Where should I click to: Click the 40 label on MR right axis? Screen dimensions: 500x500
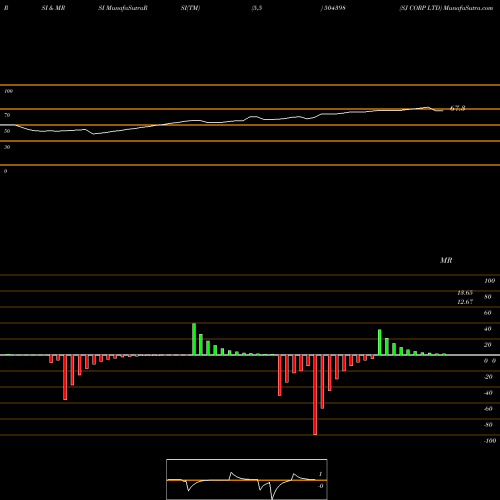(488, 329)
